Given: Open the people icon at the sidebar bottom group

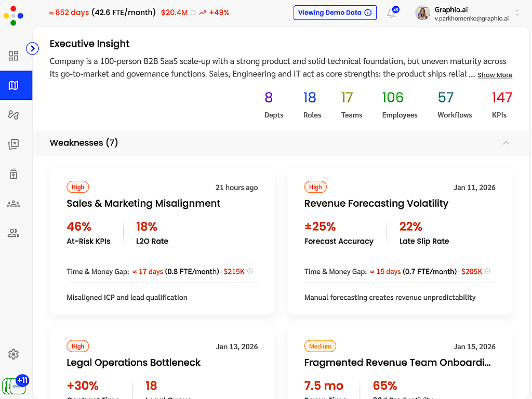Looking at the screenshot, I should [13, 233].
